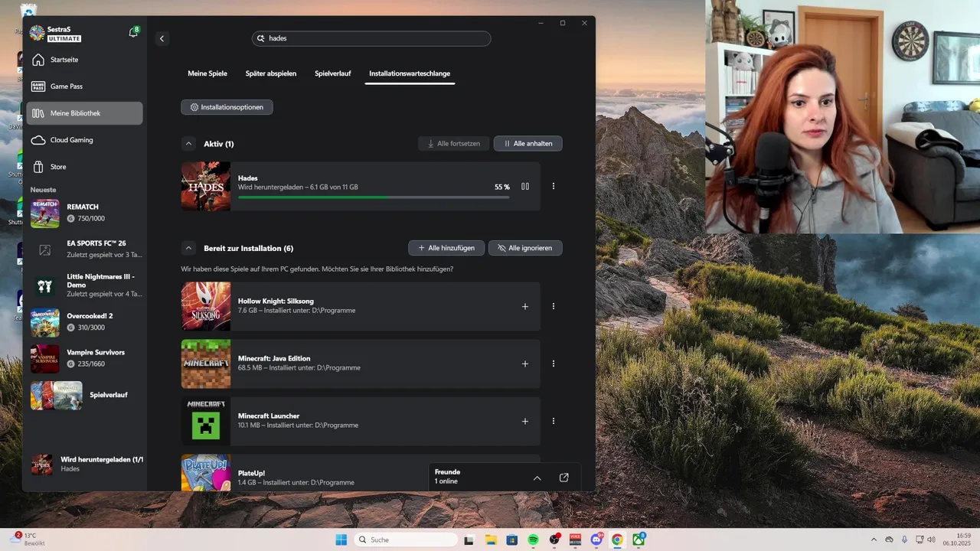
Task: Open the SestraS profile avatar
Action: point(38,33)
